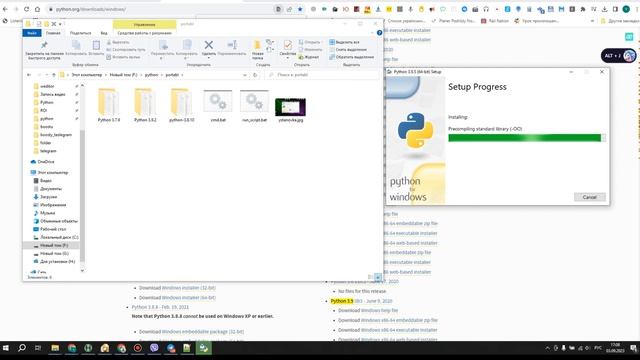
Task: Click the Rename (Переименовать) icon in ribbon
Action: [232, 45]
